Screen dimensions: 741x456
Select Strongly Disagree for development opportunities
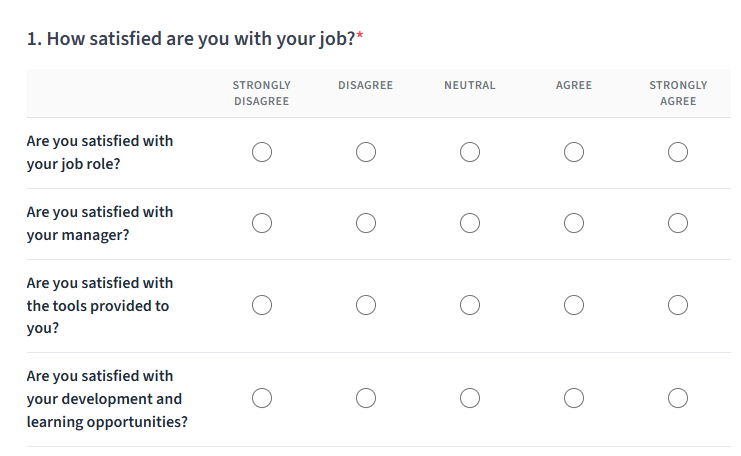pyautogui.click(x=262, y=398)
